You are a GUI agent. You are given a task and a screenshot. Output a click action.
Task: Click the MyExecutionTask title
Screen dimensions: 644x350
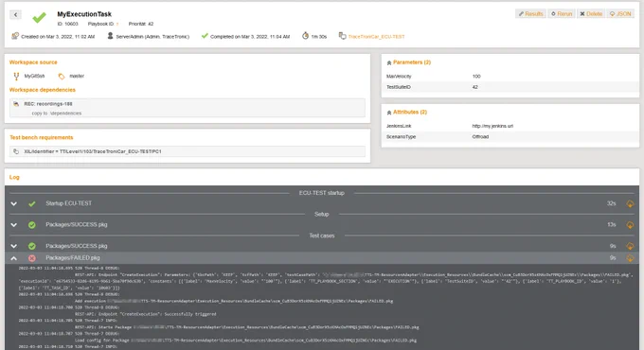84,14
